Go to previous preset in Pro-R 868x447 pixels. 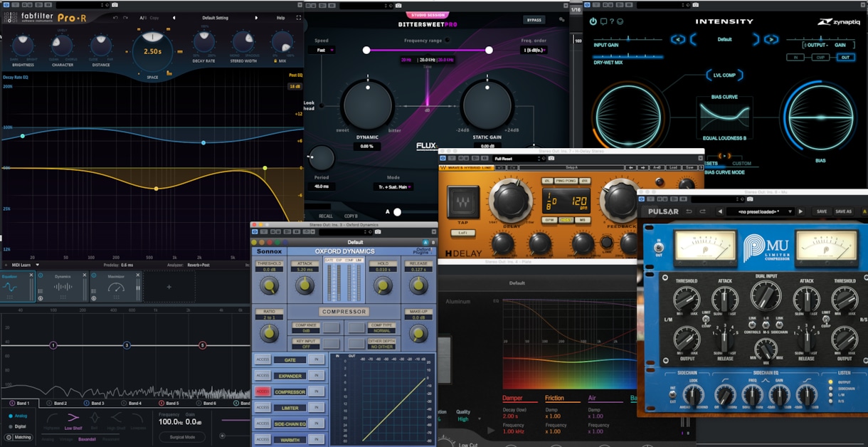point(174,18)
